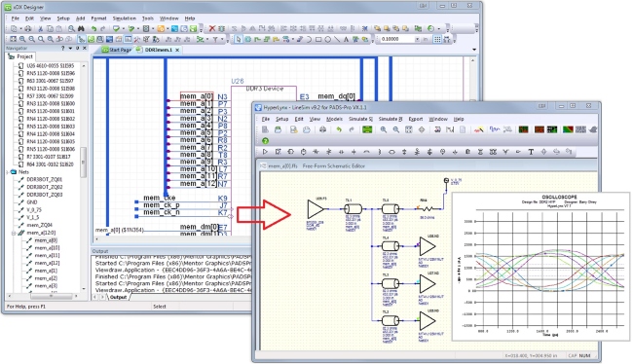Click the binoculars Find icon in xDX toolbar

pyautogui.click(x=81, y=28)
